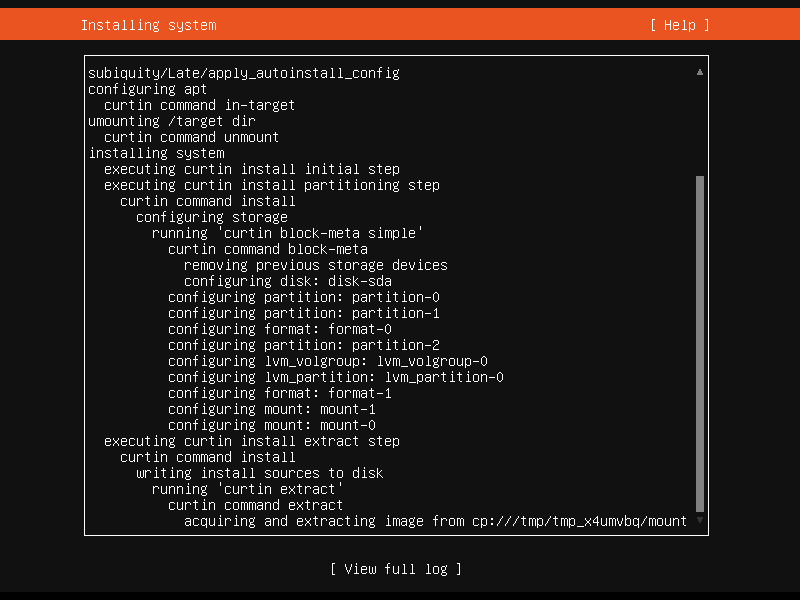
Task: Click the log scrollbar thumb
Action: click(700, 343)
